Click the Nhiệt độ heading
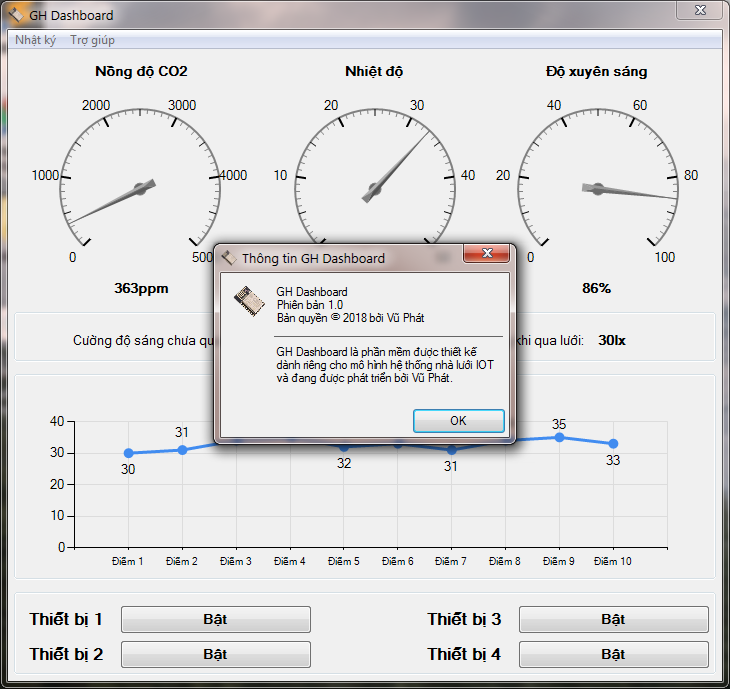Image resolution: width=730 pixels, height=689 pixels. [374, 71]
